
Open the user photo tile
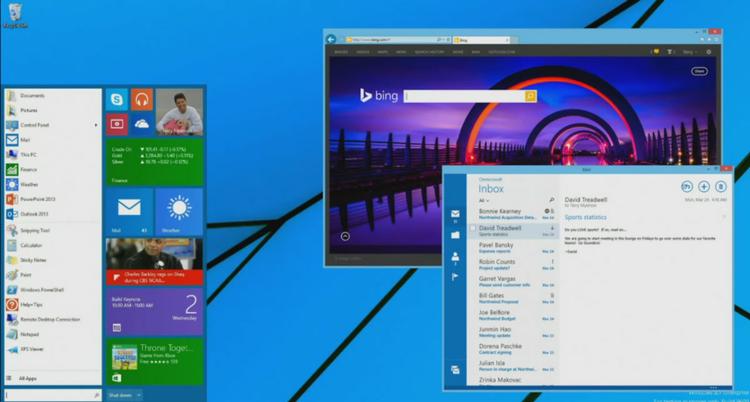[x=179, y=112]
